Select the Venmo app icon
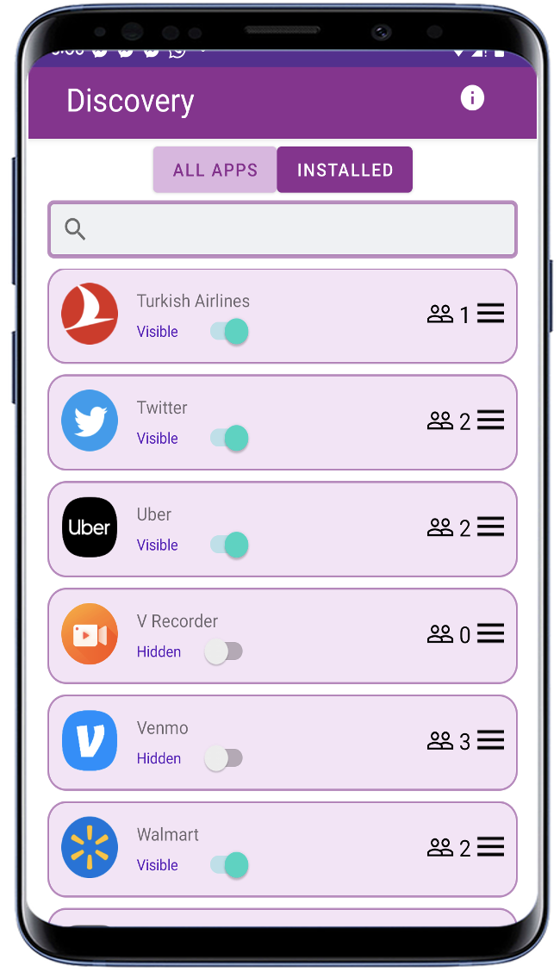 pyautogui.click(x=90, y=740)
